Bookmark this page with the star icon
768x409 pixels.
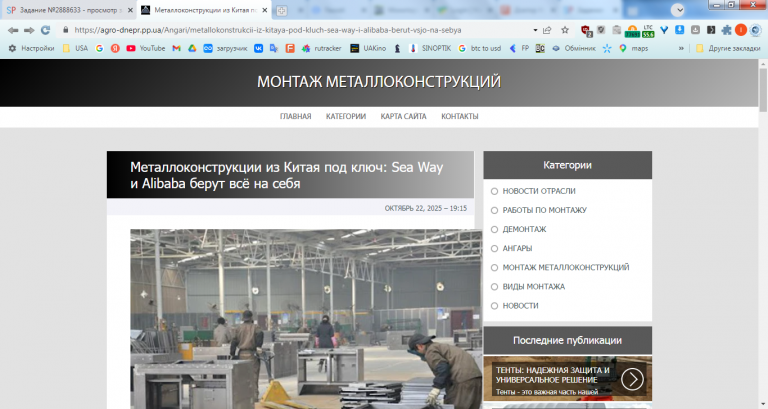point(565,30)
